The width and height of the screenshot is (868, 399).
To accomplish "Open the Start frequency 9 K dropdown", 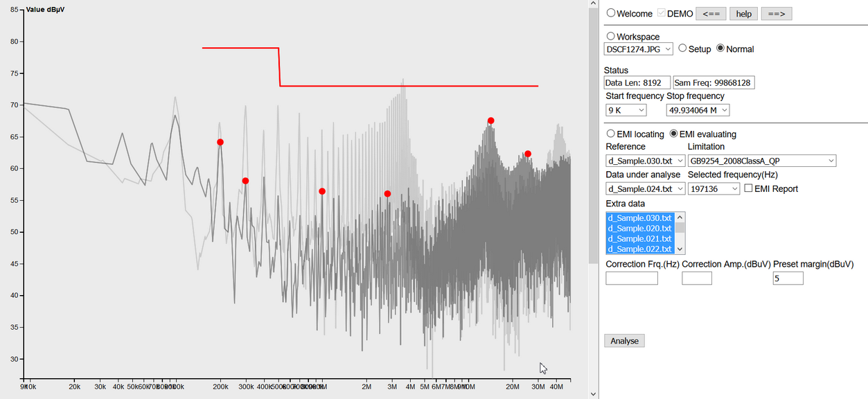I will (x=626, y=110).
